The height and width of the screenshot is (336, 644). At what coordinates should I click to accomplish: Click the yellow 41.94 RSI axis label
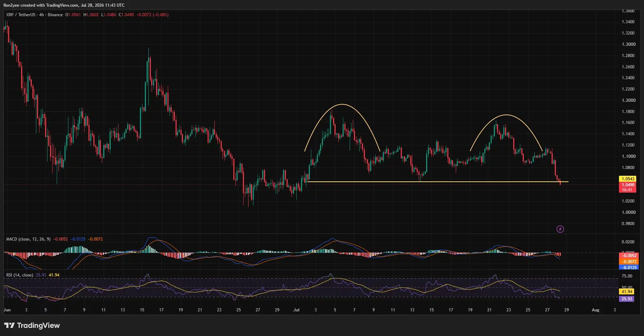pyautogui.click(x=627, y=292)
